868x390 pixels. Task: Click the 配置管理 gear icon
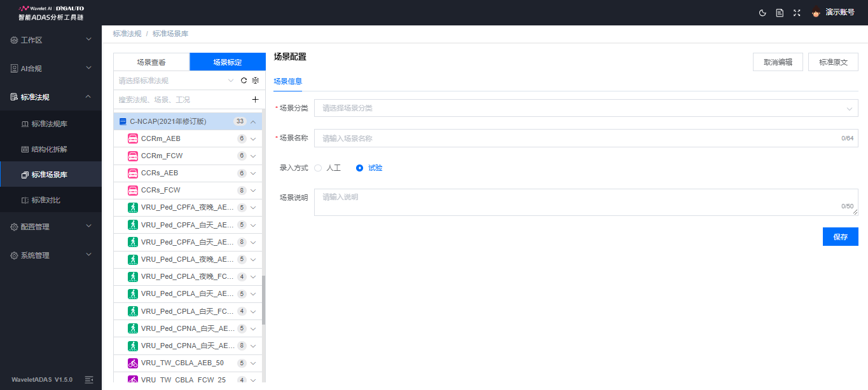coord(14,227)
